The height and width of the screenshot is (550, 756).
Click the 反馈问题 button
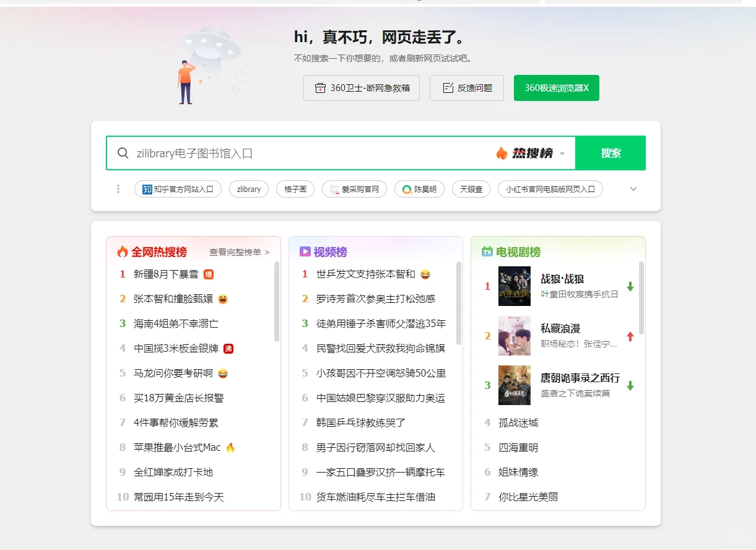[x=467, y=88]
